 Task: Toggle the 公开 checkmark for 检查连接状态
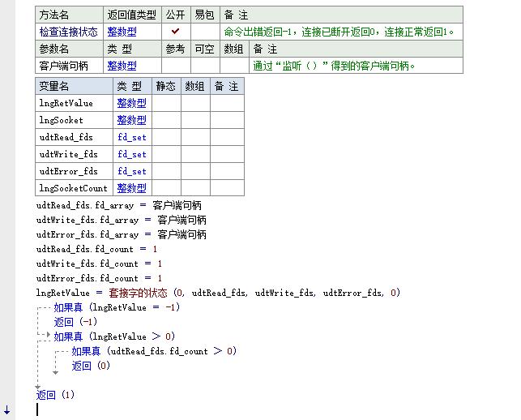(x=176, y=32)
